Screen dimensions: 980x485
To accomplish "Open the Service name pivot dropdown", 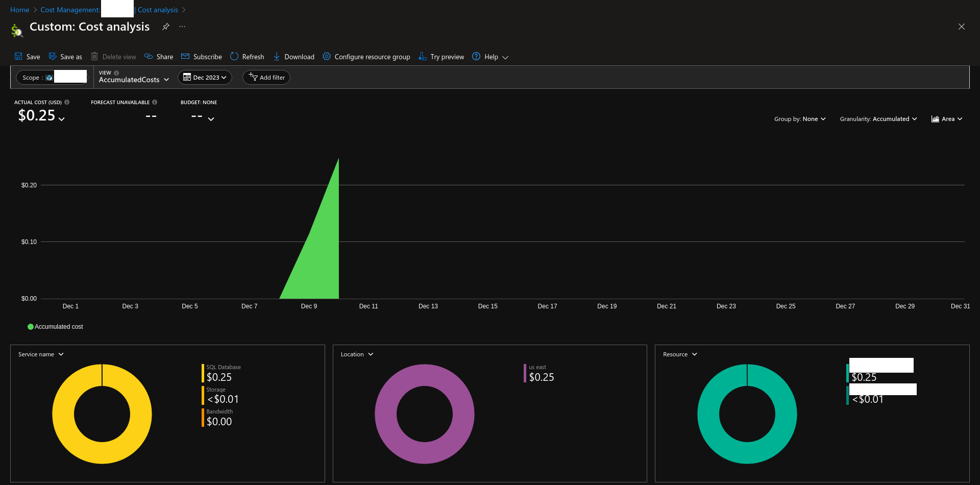I will (41, 354).
